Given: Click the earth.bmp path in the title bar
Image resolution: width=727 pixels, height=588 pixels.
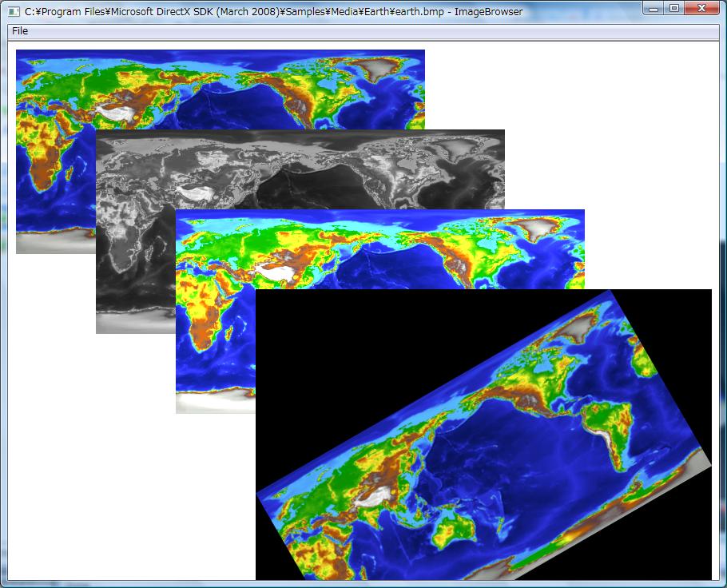Looking at the screenshot, I should pyautogui.click(x=235, y=12).
